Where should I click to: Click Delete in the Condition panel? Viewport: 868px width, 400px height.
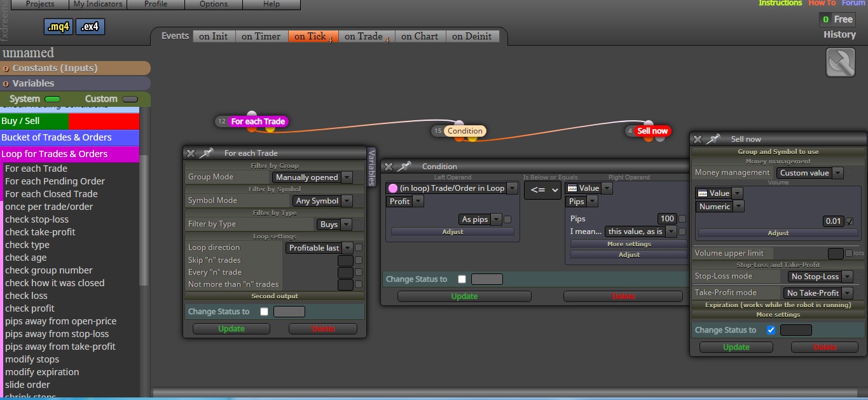click(623, 296)
